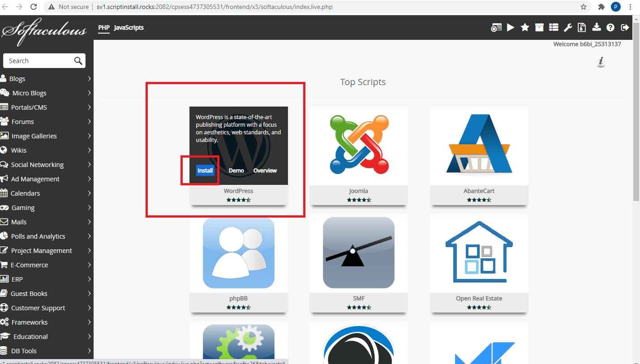
Task: Click the Open Real Estate name label
Action: pyautogui.click(x=479, y=298)
